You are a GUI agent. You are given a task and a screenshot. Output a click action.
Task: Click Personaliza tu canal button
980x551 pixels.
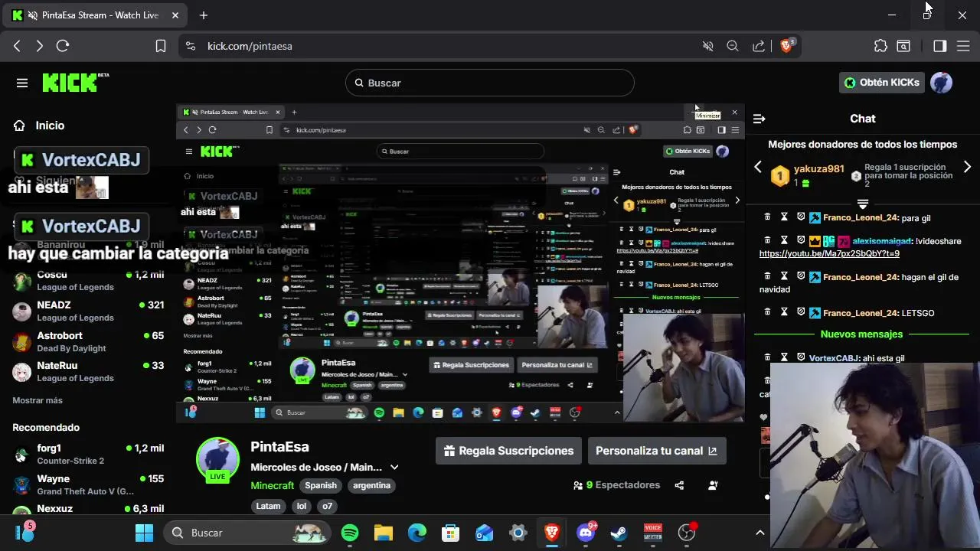pos(656,451)
